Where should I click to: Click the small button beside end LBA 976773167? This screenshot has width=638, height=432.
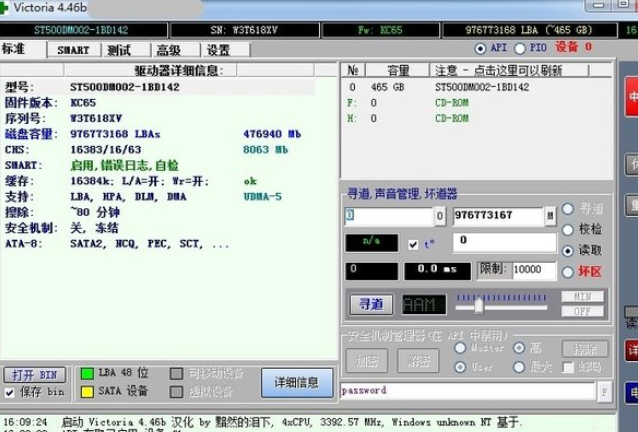[550, 215]
